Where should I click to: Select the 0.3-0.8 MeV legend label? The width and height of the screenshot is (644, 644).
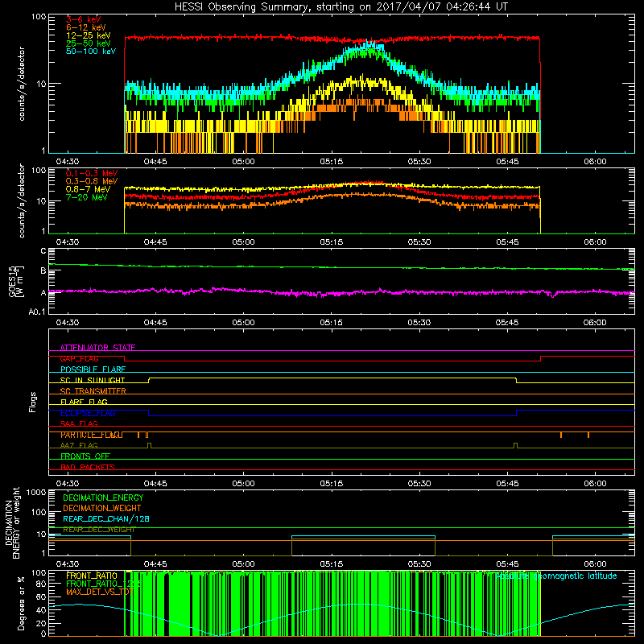[92, 181]
